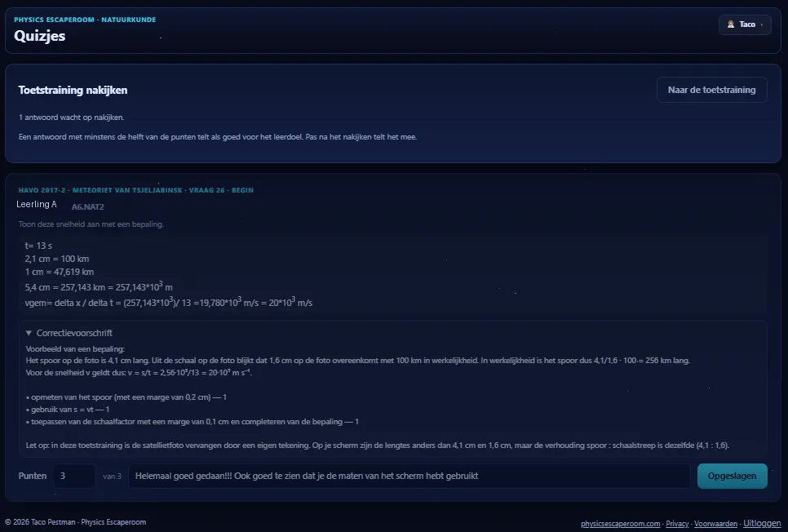This screenshot has height=532, width=788.
Task: Click the Physics Escaperoom - Natuurkunde header label
Action: [x=85, y=20]
